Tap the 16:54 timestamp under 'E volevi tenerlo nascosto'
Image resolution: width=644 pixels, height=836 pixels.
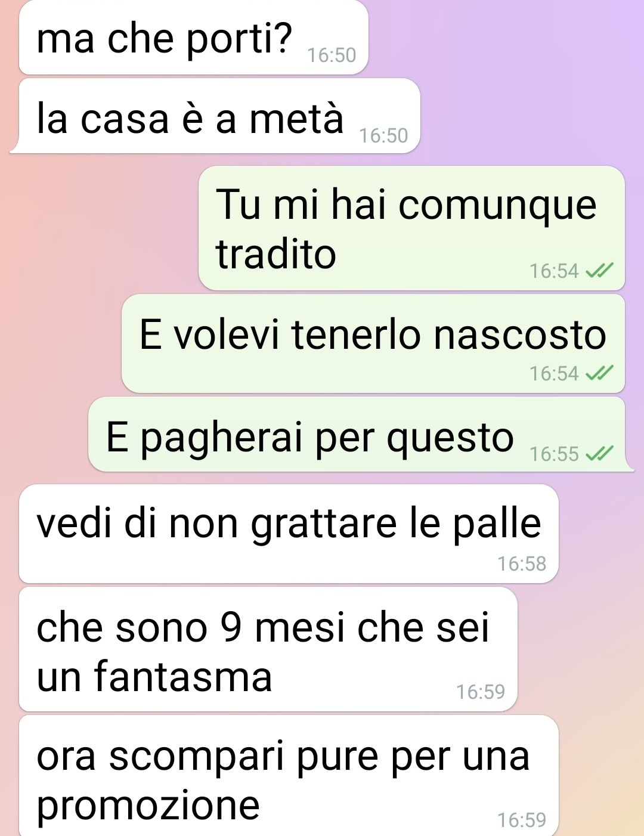(x=554, y=374)
